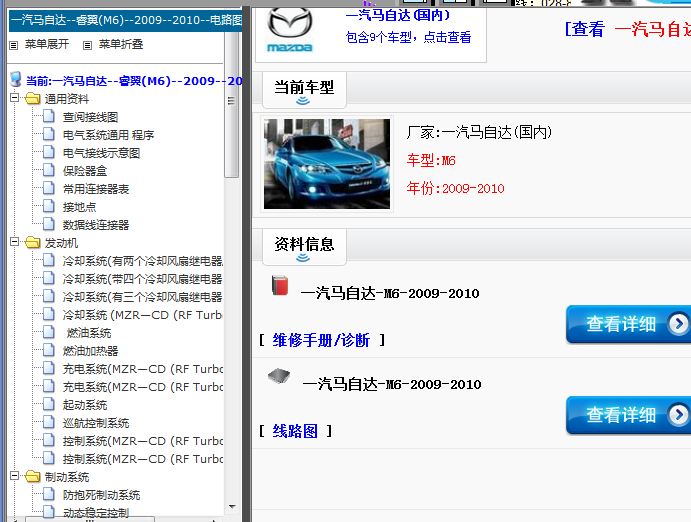Open 冷却系统(带四个冷却风扇继电器 item
The width and height of the screenshot is (691, 522).
[x=142, y=279]
